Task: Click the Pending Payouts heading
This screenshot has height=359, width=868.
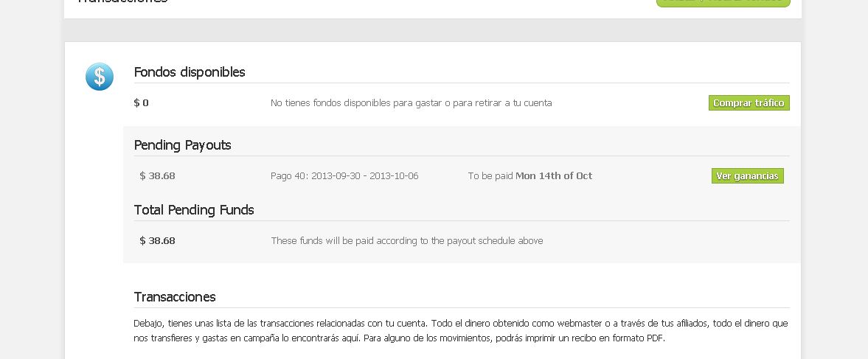Action: [182, 145]
